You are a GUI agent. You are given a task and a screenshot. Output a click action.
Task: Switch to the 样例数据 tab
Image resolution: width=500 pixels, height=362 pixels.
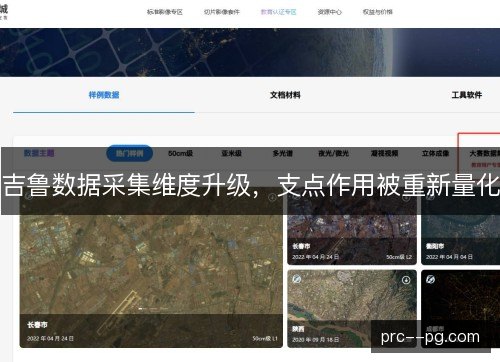point(104,95)
